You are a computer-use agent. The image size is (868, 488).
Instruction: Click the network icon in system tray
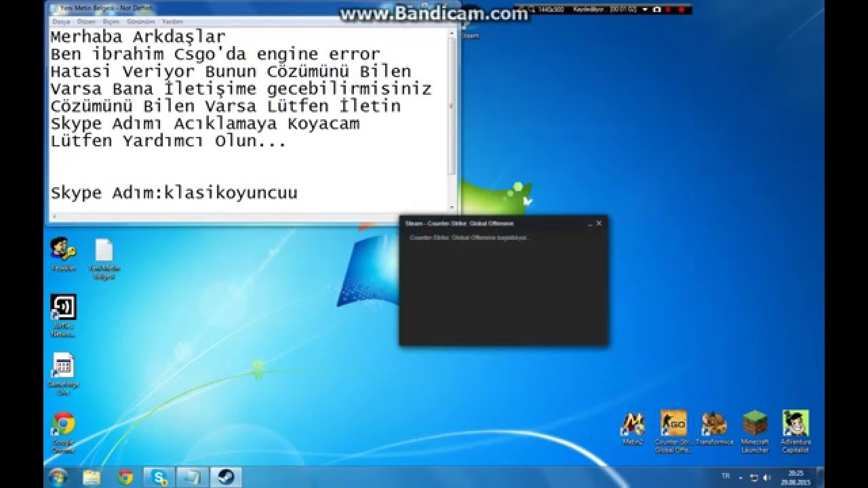pos(753,477)
